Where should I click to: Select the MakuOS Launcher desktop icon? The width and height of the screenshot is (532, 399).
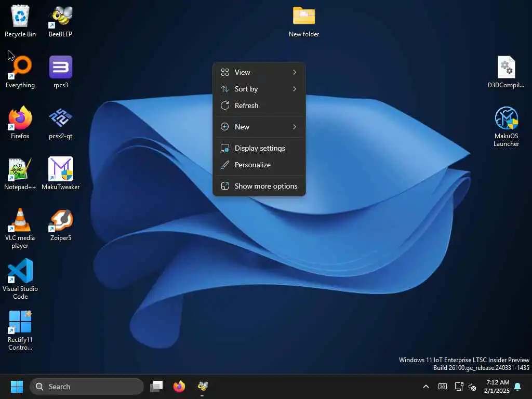(506, 127)
